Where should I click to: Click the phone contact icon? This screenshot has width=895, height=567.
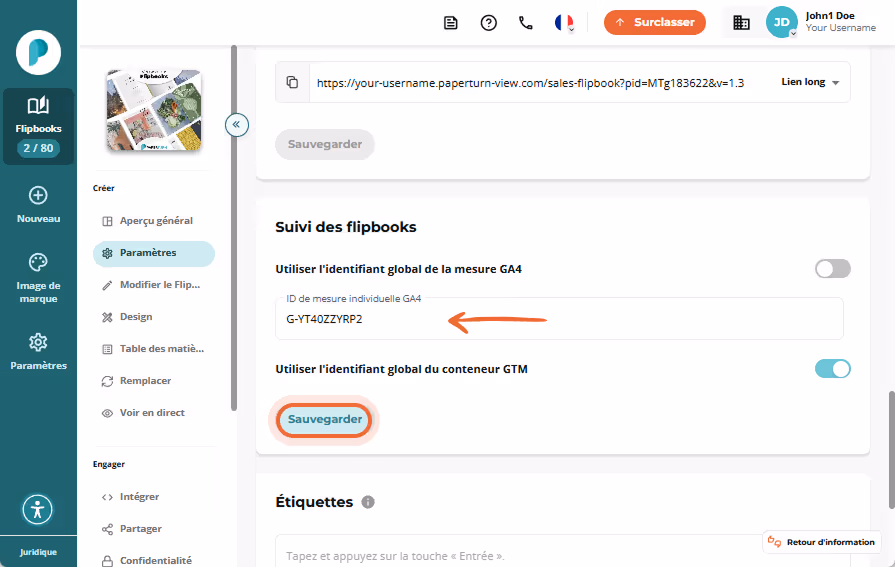click(526, 23)
